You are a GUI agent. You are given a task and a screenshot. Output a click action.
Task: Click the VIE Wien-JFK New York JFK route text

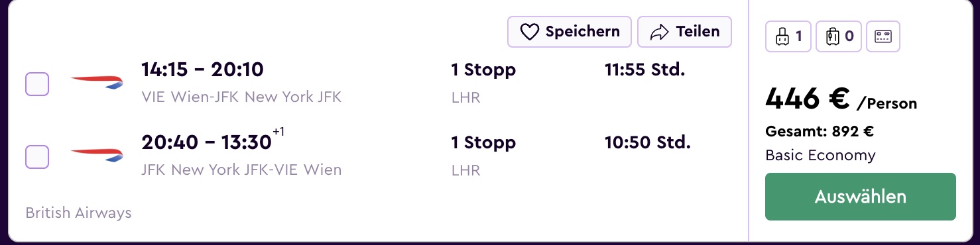pos(241,97)
